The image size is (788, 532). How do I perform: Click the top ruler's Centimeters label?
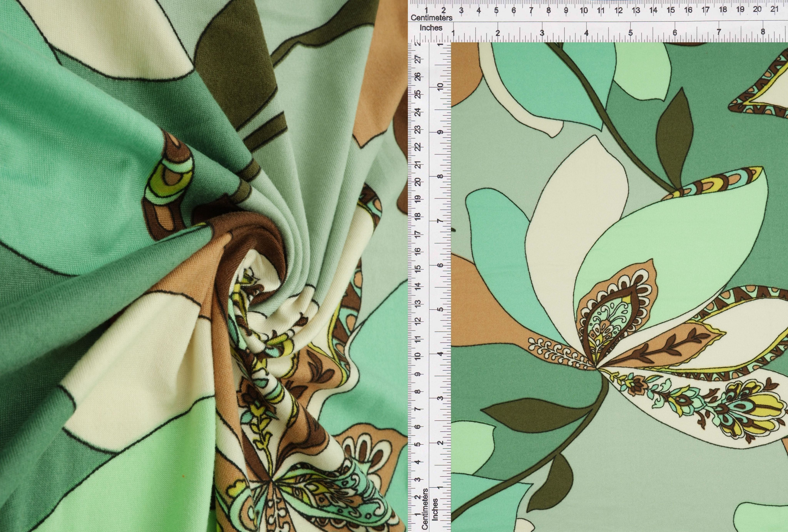click(431, 18)
